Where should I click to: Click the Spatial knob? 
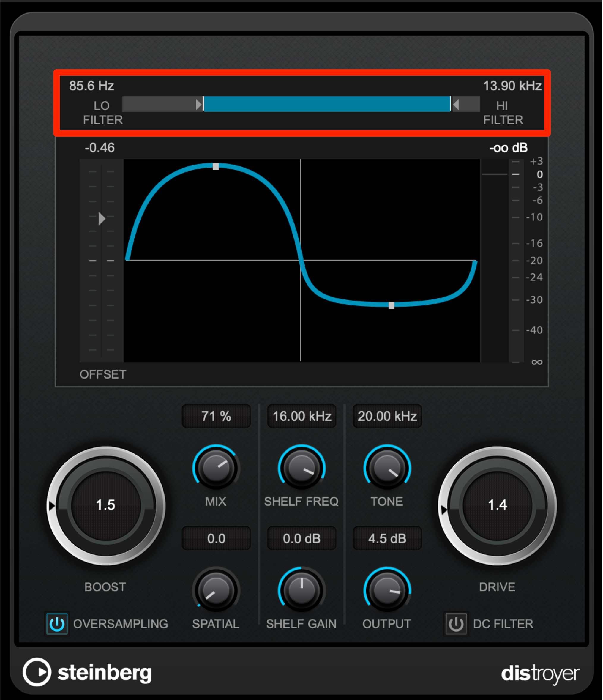point(216,590)
